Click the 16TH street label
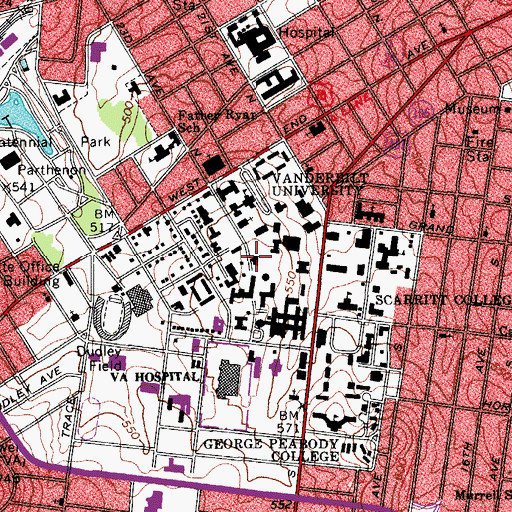Viewport: 512px width, 512px height. point(467,456)
